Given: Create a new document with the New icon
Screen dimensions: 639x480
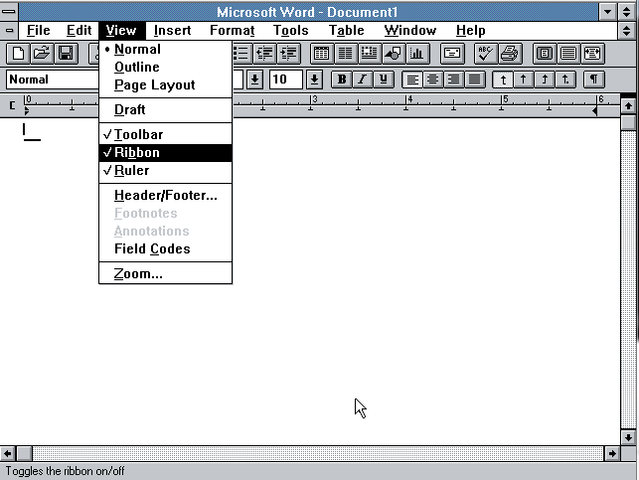Looking at the screenshot, I should pos(18,53).
